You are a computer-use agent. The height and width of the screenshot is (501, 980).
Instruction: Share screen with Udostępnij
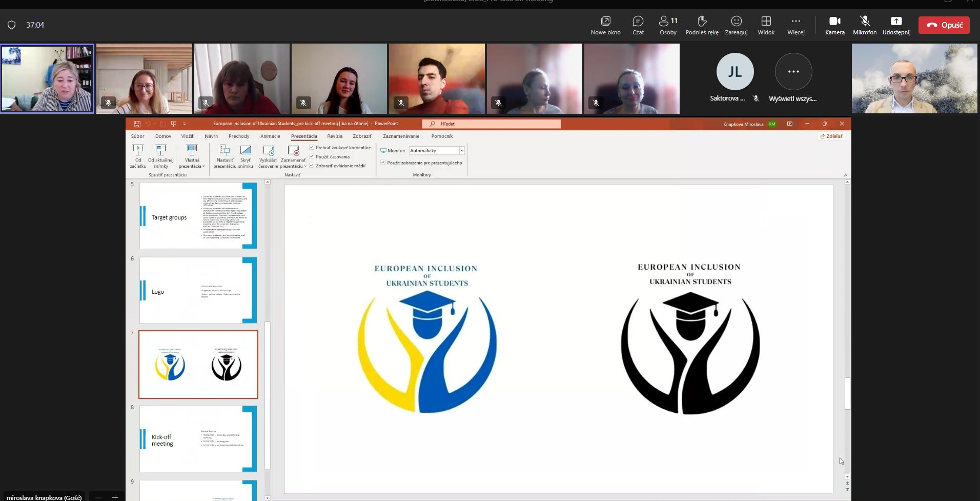tap(896, 25)
